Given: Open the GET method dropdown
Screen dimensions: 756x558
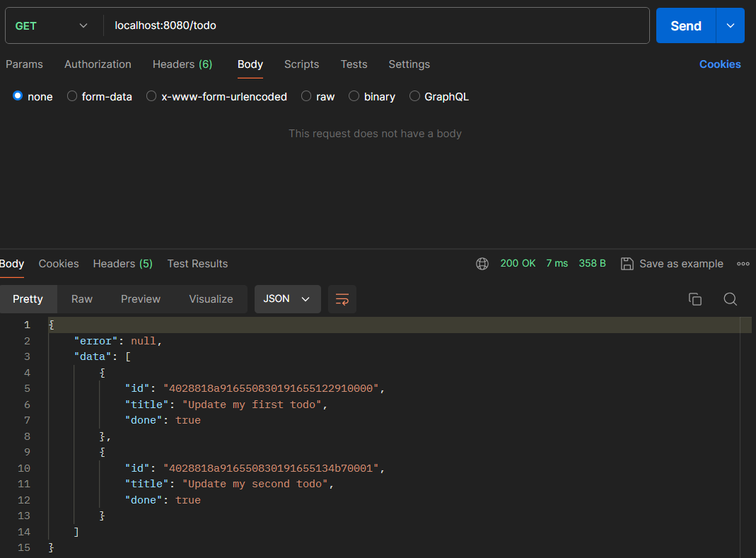Looking at the screenshot, I should [52, 25].
